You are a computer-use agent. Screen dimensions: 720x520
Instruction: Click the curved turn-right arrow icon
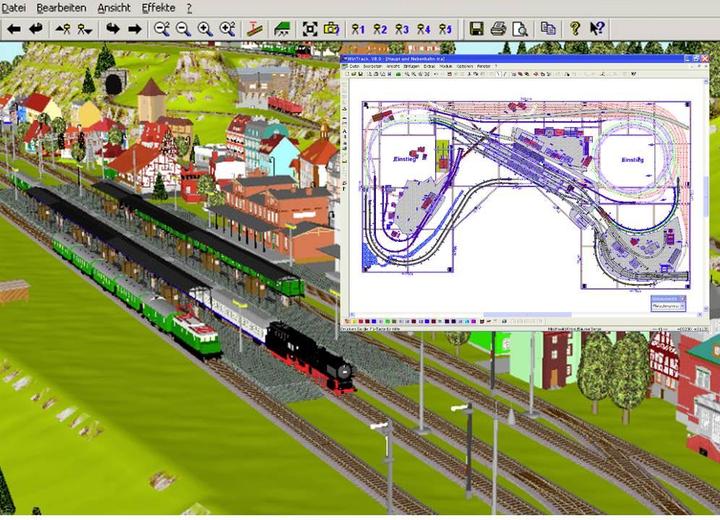113,29
